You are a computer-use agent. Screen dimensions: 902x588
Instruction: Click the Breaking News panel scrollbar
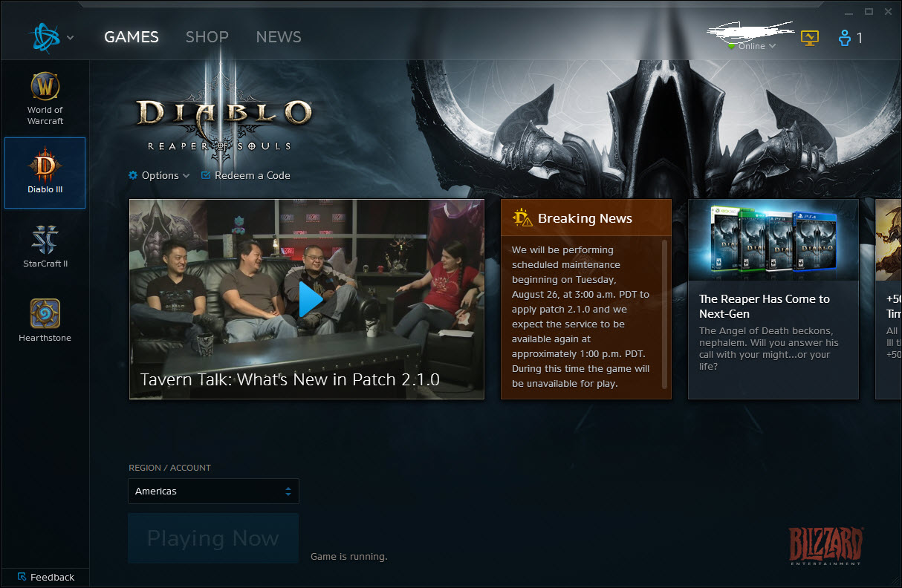coord(664,314)
